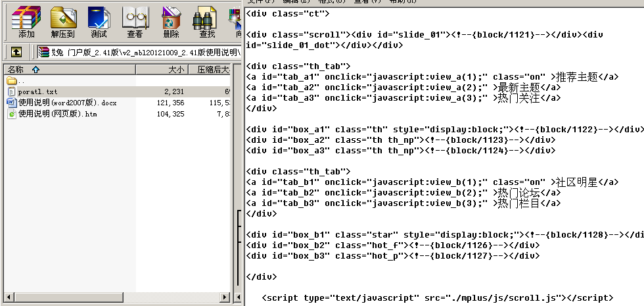Sort by the 名称 column header
The width and height of the screenshot is (644, 306).
pos(70,70)
